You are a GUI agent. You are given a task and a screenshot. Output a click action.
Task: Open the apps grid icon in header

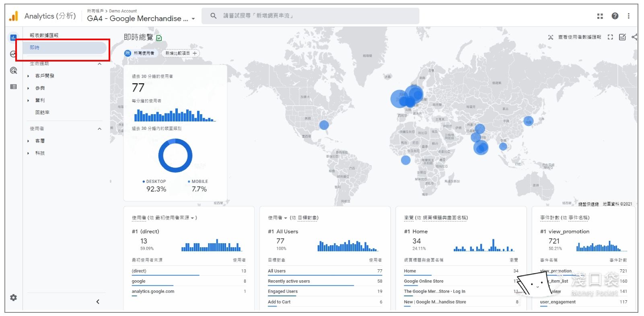pos(600,16)
